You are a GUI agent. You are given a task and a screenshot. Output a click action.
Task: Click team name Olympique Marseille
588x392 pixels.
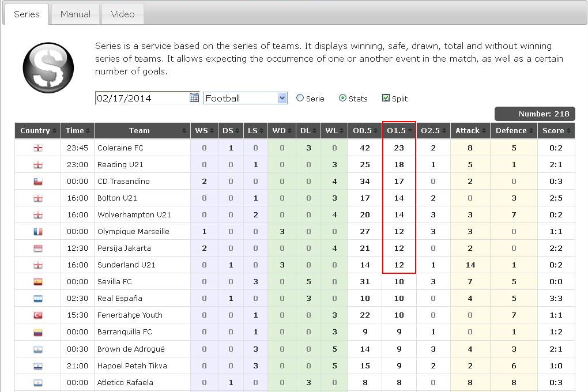pos(133,231)
